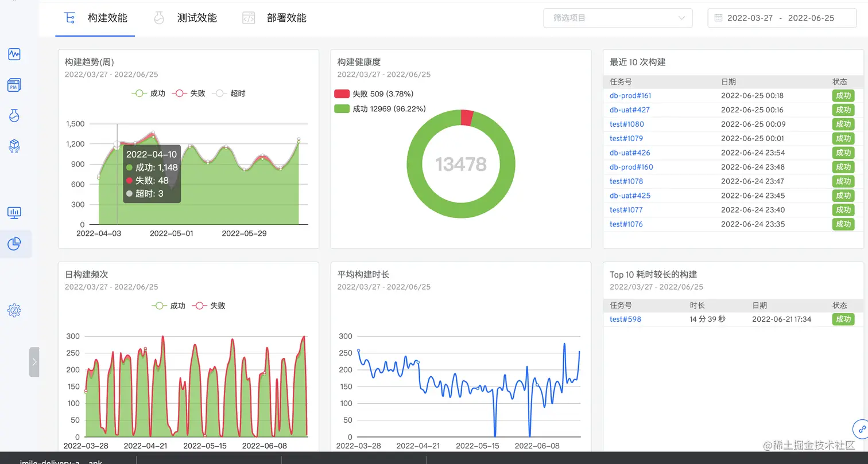Screen dimensions: 868x464
Task: Open the pie chart statistics sidebar icon
Action: pos(14,244)
